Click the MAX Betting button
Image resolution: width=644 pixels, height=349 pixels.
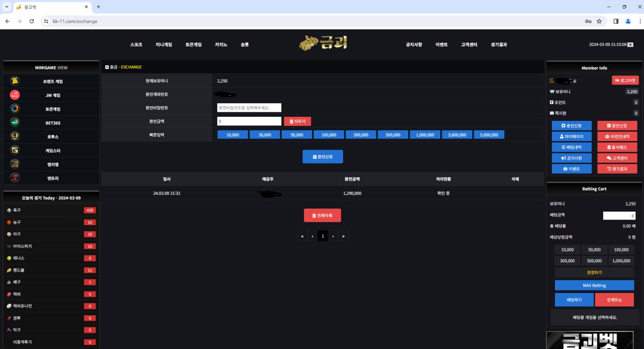tap(594, 286)
